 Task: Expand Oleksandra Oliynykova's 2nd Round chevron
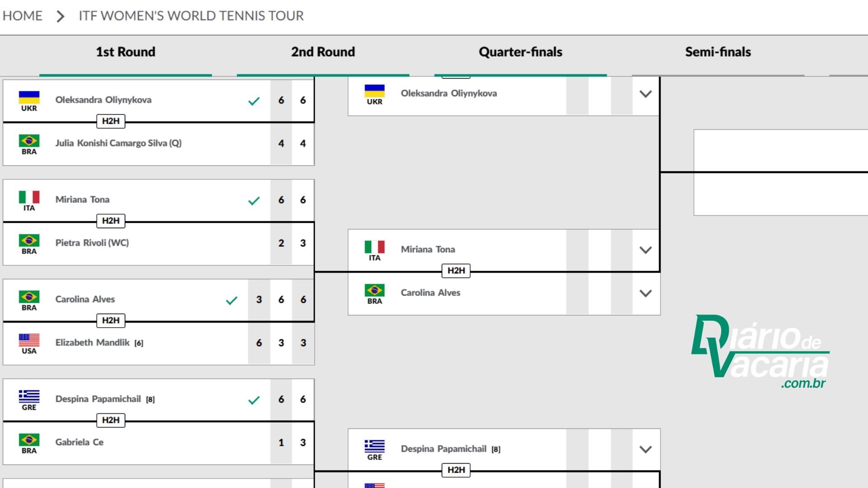pyautogui.click(x=646, y=94)
